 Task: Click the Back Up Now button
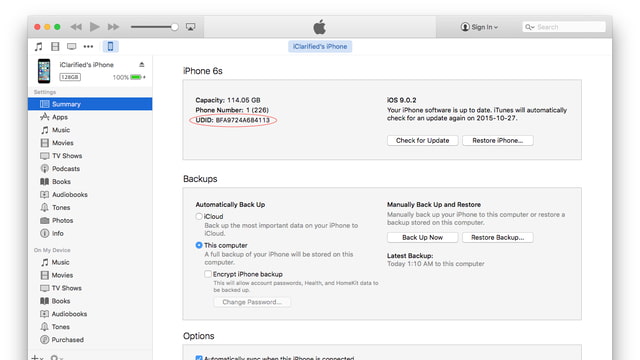(422, 238)
